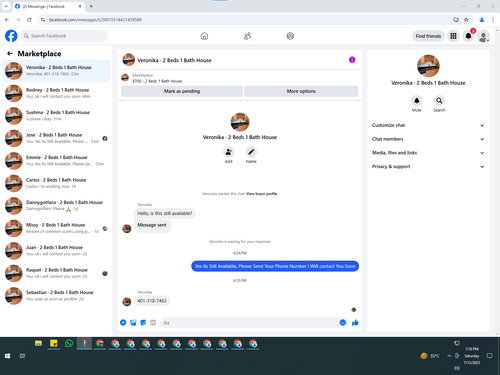Image resolution: width=500 pixels, height=375 pixels.
Task: Open the notifications bell
Action: 468,36
